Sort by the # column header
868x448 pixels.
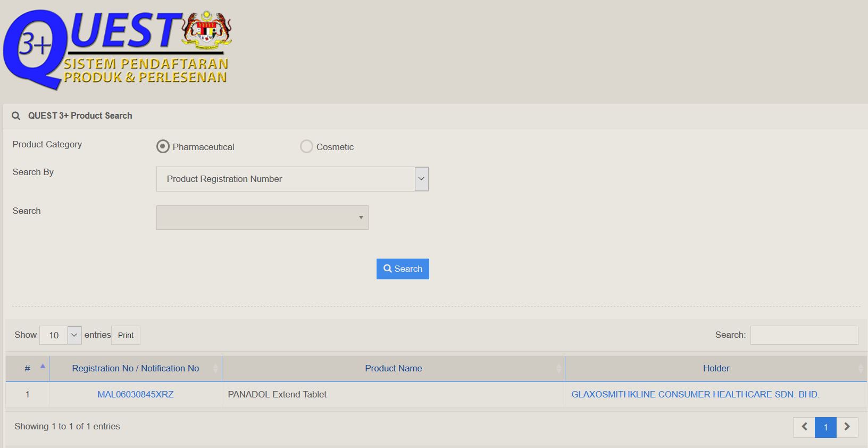pos(28,369)
